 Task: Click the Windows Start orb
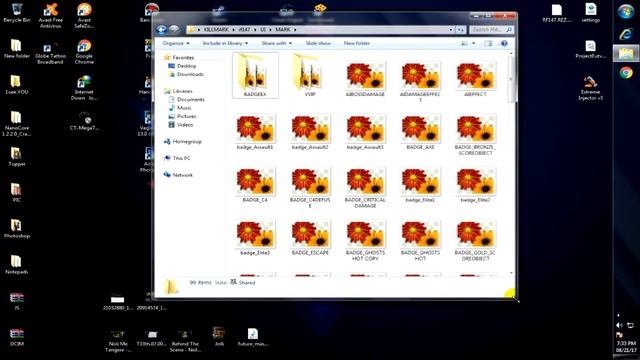[x=626, y=11]
